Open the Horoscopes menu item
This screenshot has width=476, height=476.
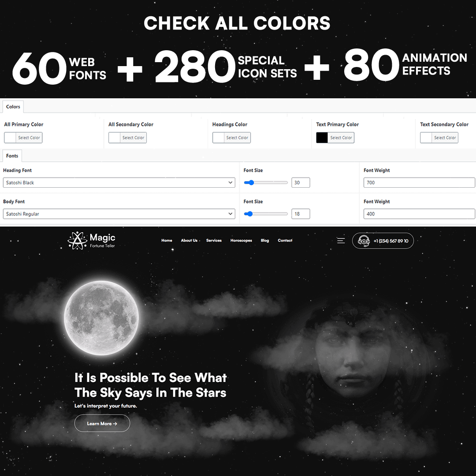pyautogui.click(x=241, y=241)
